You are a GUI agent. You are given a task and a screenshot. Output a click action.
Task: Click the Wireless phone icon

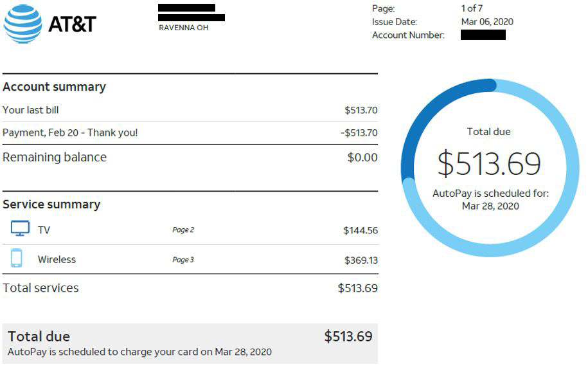tap(16, 258)
